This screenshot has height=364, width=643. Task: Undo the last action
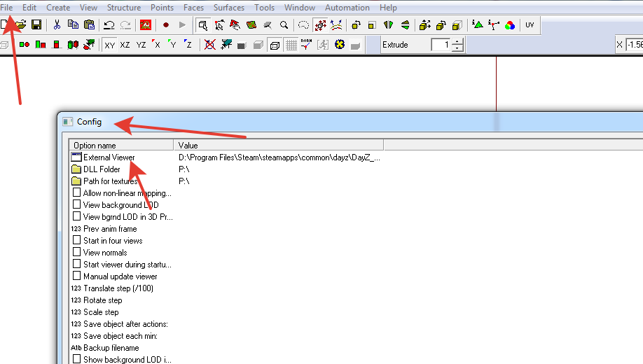tap(109, 25)
